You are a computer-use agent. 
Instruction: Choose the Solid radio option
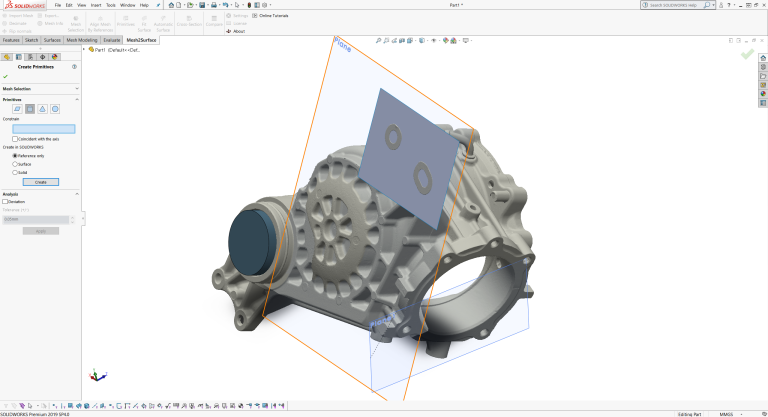[15, 172]
